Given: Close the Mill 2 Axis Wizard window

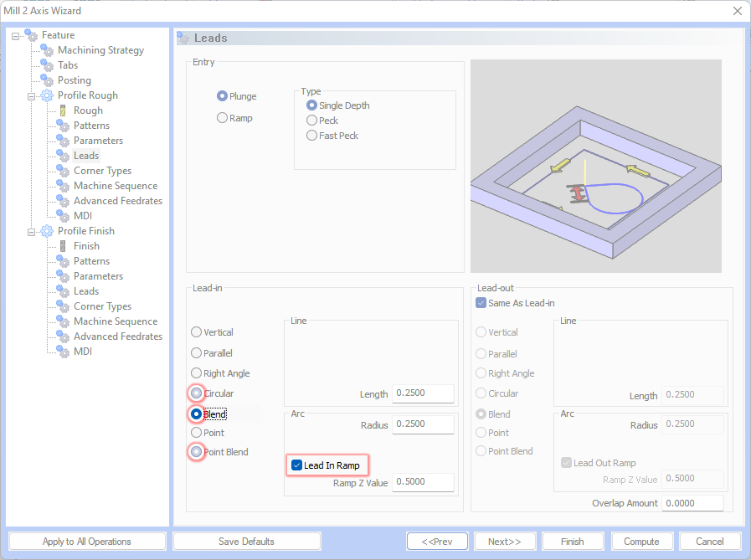Looking at the screenshot, I should click(738, 11).
